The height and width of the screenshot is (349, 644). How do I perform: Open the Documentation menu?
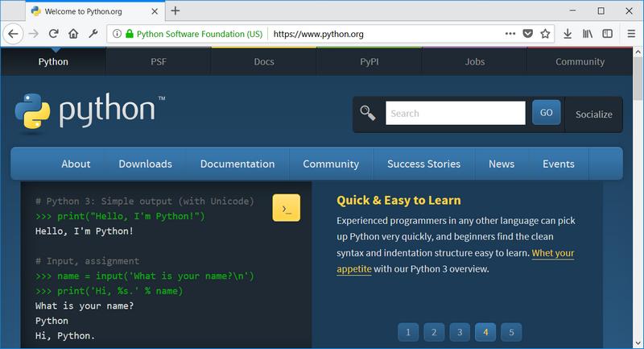[x=237, y=164]
